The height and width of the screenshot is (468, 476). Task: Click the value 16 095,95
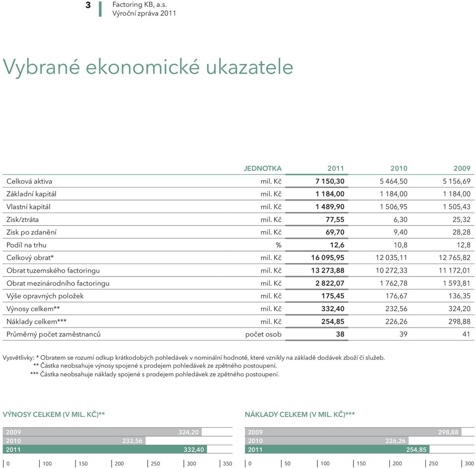[x=328, y=258]
